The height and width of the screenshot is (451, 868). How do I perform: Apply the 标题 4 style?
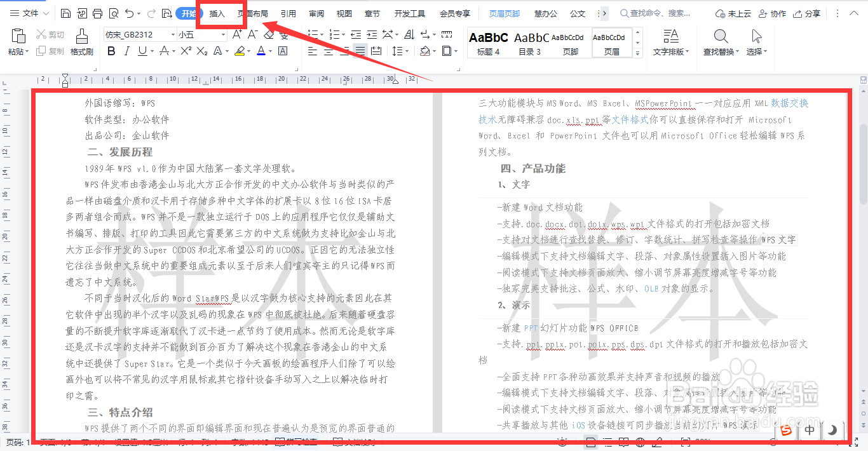click(x=489, y=43)
